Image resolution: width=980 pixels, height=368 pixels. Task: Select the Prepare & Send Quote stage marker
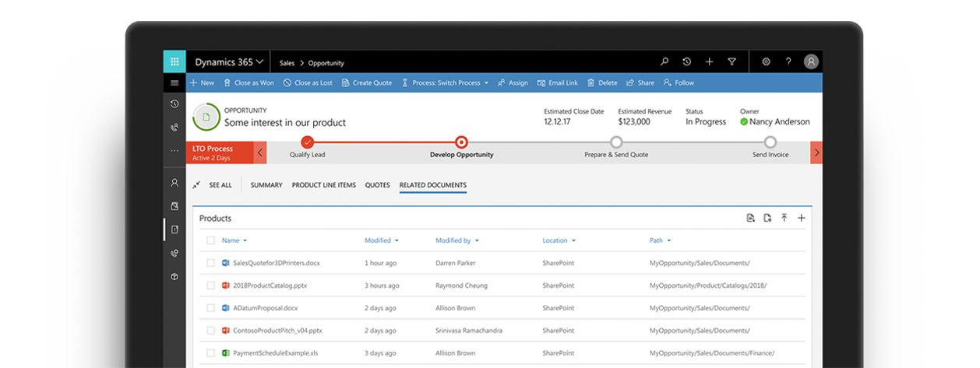(616, 142)
